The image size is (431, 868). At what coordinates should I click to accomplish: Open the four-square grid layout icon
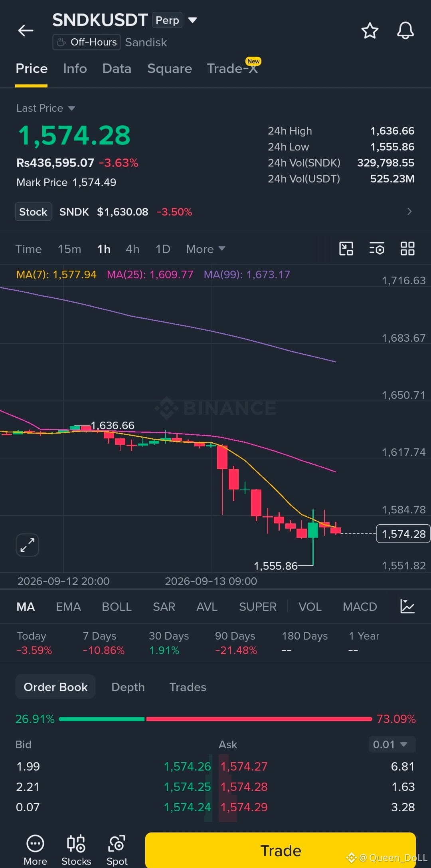407,249
